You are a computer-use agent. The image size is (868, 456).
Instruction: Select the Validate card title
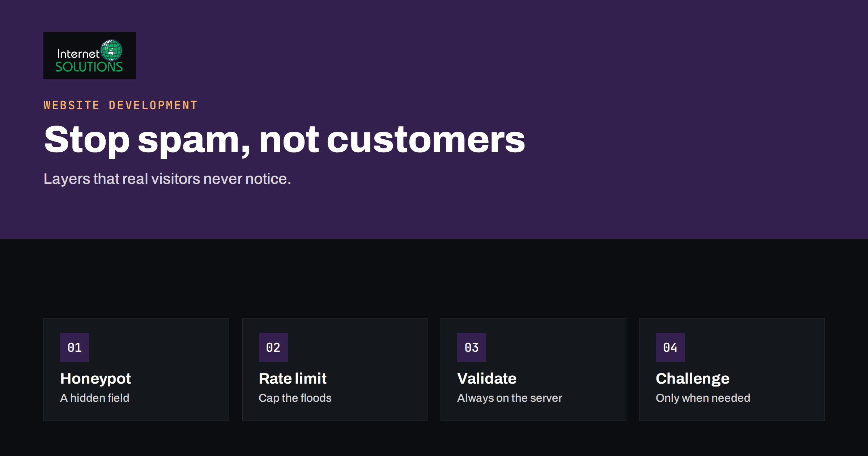(x=487, y=379)
